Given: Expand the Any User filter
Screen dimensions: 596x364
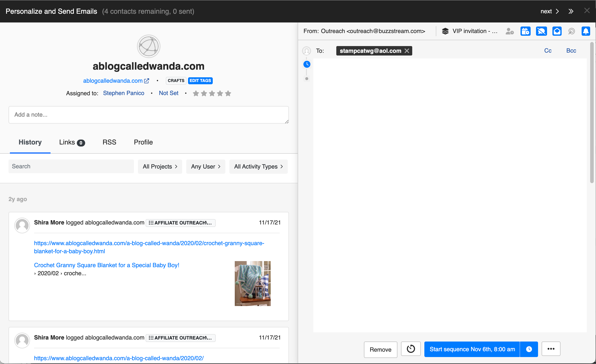Looking at the screenshot, I should click(206, 166).
